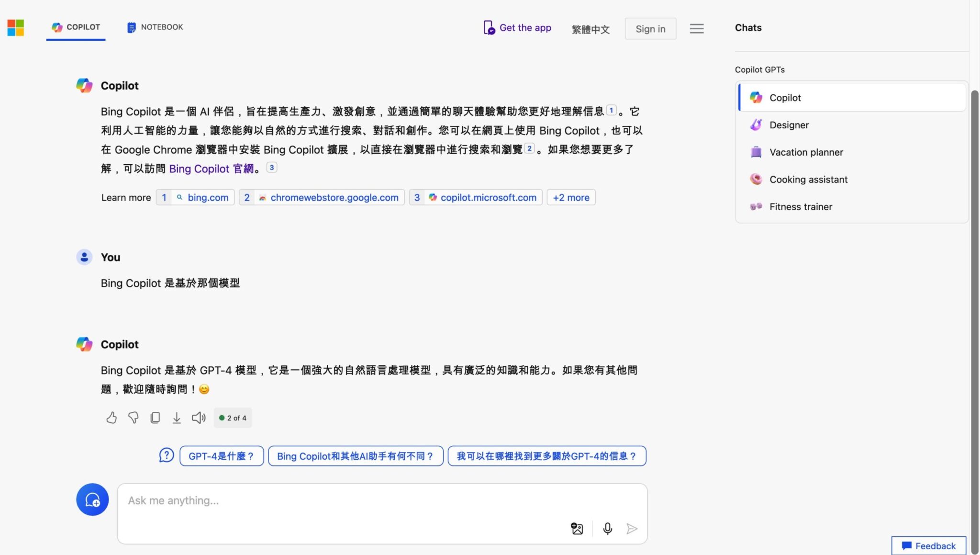
Task: Click the add image icon in the input box
Action: pyautogui.click(x=577, y=528)
